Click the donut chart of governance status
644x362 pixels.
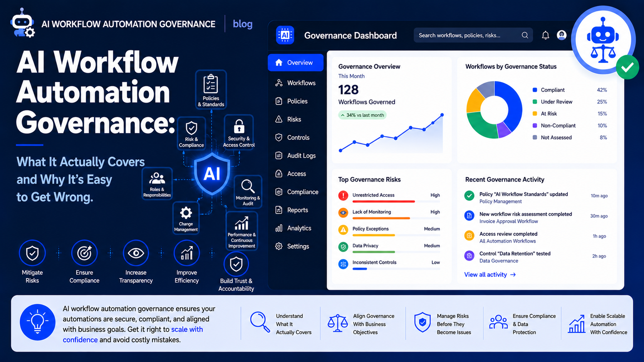(x=494, y=110)
